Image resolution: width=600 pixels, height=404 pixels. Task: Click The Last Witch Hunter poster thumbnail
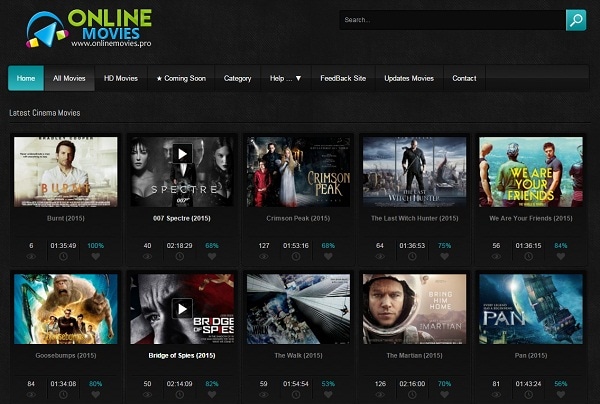pos(414,172)
